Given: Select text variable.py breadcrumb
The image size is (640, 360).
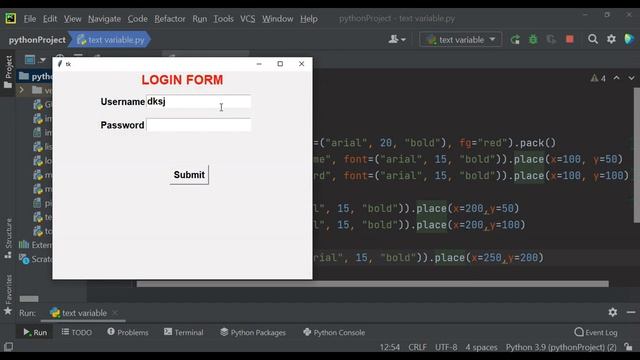Looking at the screenshot, I should (111, 40).
